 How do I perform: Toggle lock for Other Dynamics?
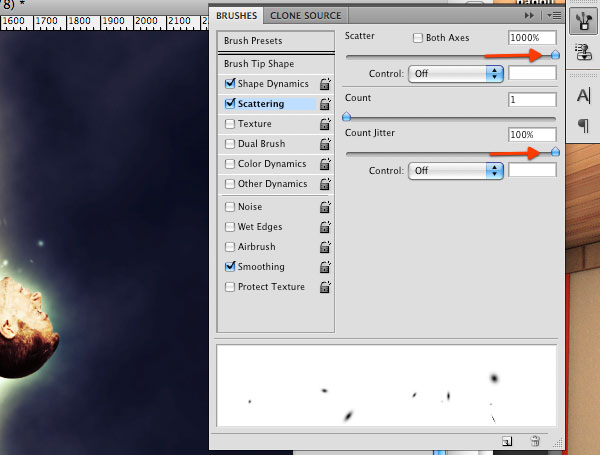coord(325,184)
